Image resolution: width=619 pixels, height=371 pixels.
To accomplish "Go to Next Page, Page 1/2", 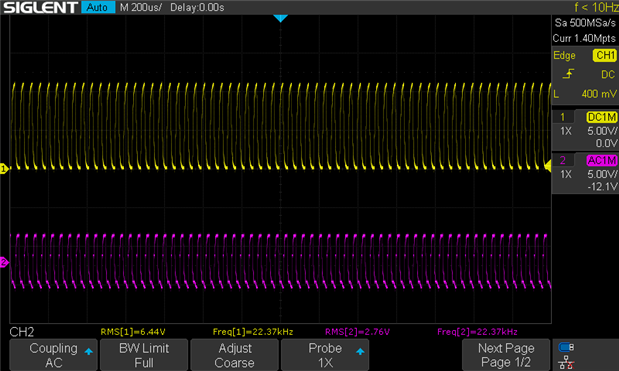I will click(506, 355).
